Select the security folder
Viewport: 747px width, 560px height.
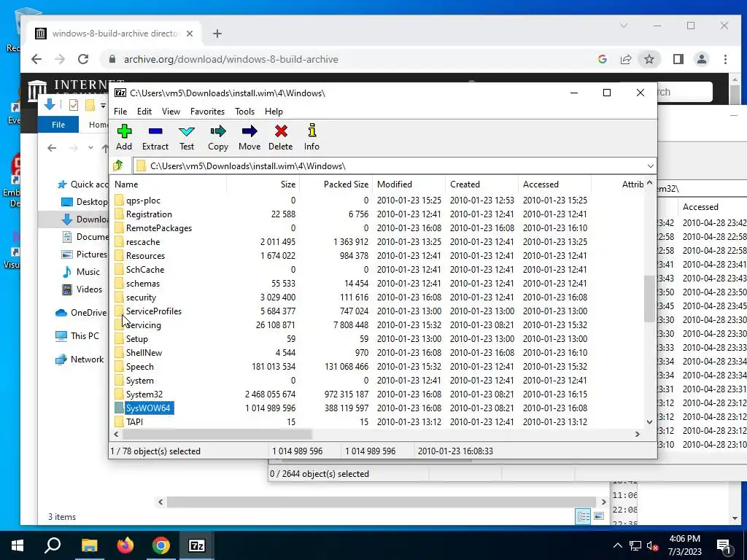click(x=141, y=297)
